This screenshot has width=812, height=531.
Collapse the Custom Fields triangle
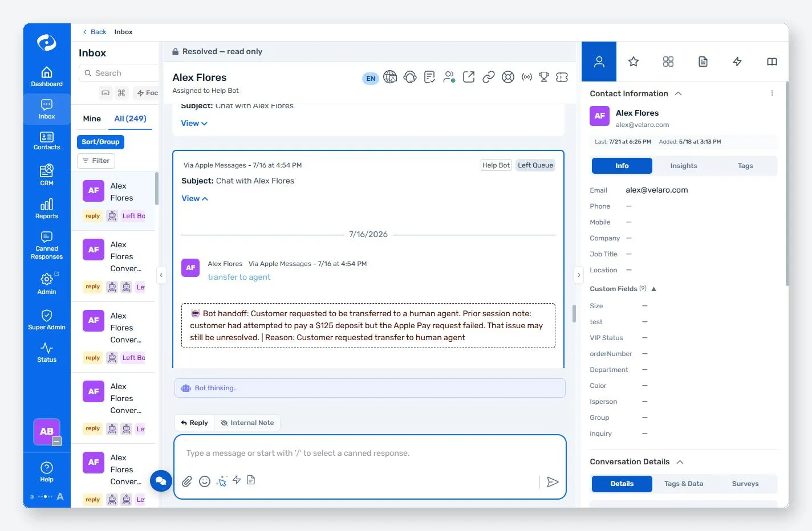[654, 289]
